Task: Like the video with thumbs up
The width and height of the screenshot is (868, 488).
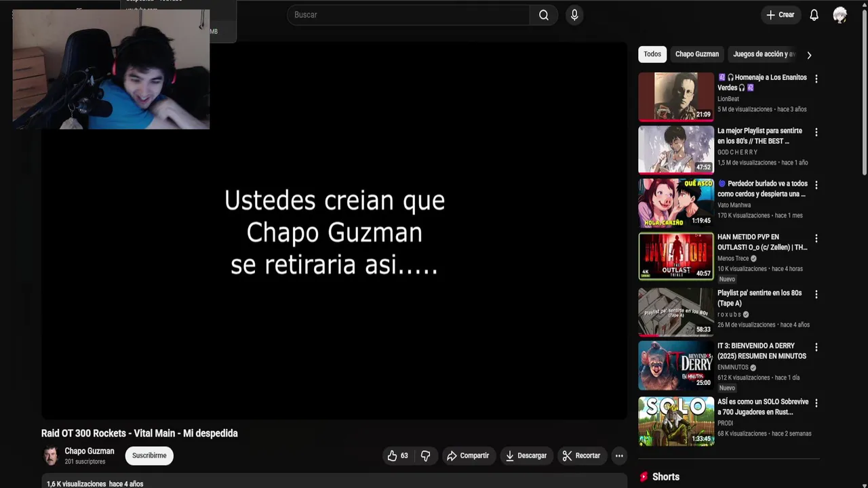Action: [397, 455]
